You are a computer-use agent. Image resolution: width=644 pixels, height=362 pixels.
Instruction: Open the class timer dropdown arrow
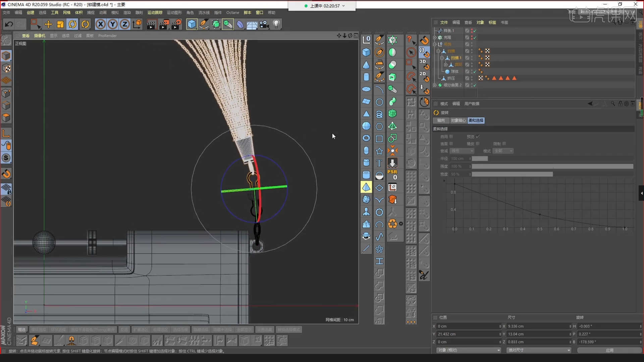tap(343, 6)
